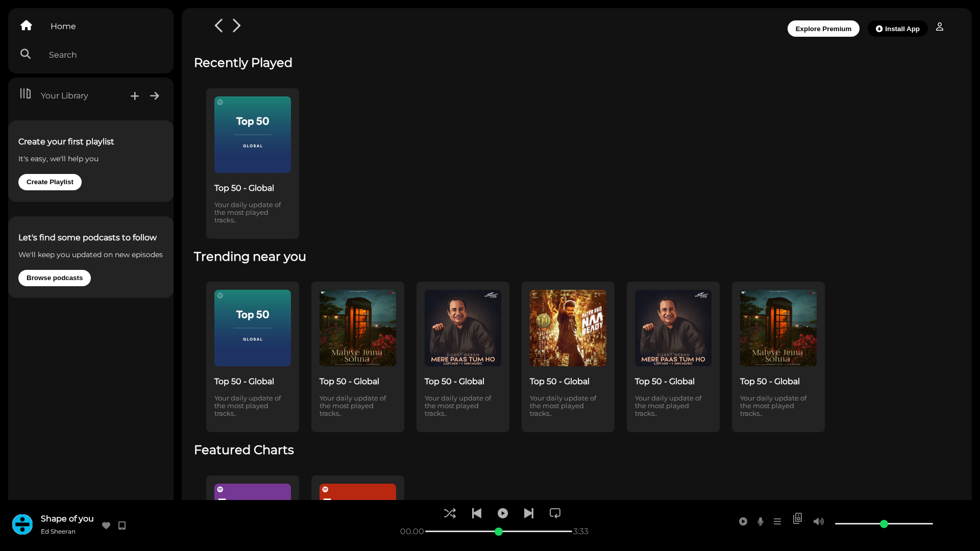
Task: Open connect to device icon
Action: 798,518
